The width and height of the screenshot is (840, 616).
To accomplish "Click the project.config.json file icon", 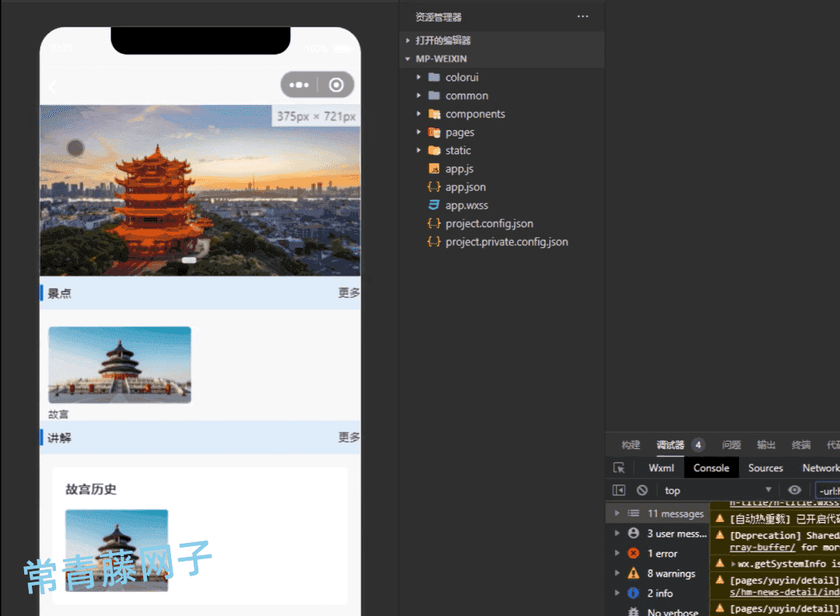I will click(434, 223).
